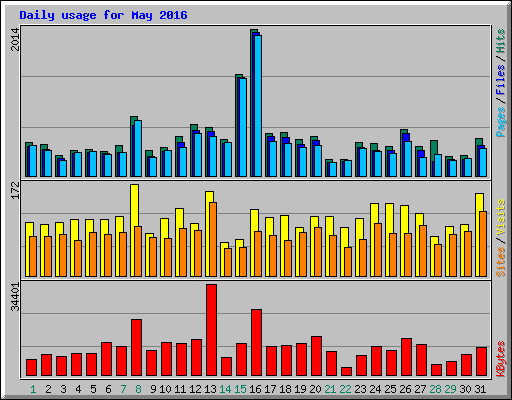Image resolution: width=512 pixels, height=400 pixels.
Task: Click day label '28' on the x-axis
Action: 435,389
